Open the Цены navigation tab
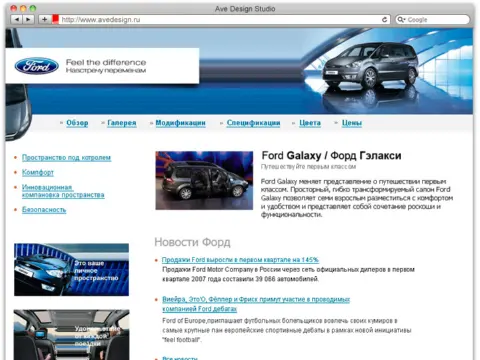The width and height of the screenshot is (480, 360). [x=352, y=123]
